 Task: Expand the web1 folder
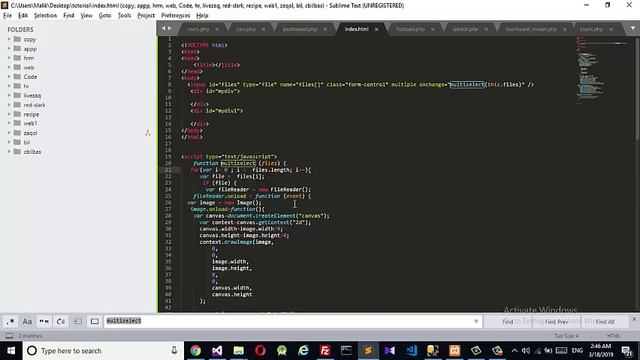pyautogui.click(x=9, y=123)
